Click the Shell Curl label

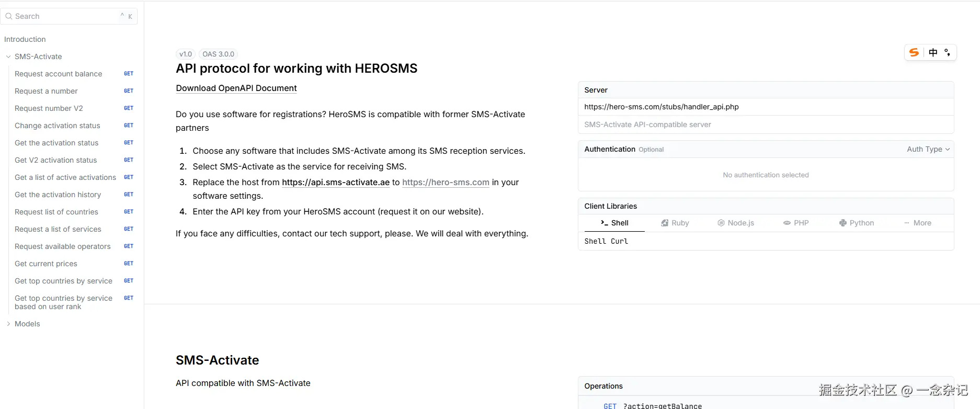[606, 241]
